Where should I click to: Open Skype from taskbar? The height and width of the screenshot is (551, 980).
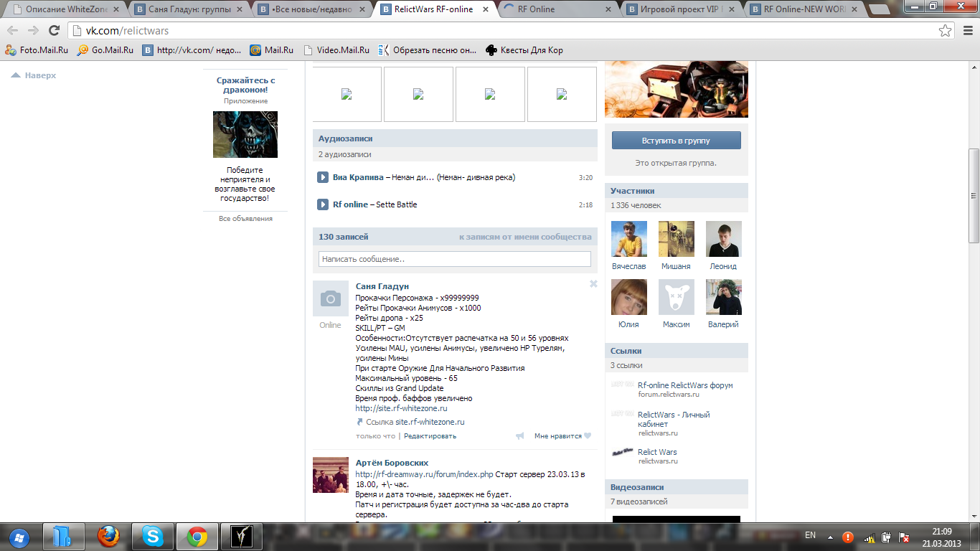click(x=153, y=537)
